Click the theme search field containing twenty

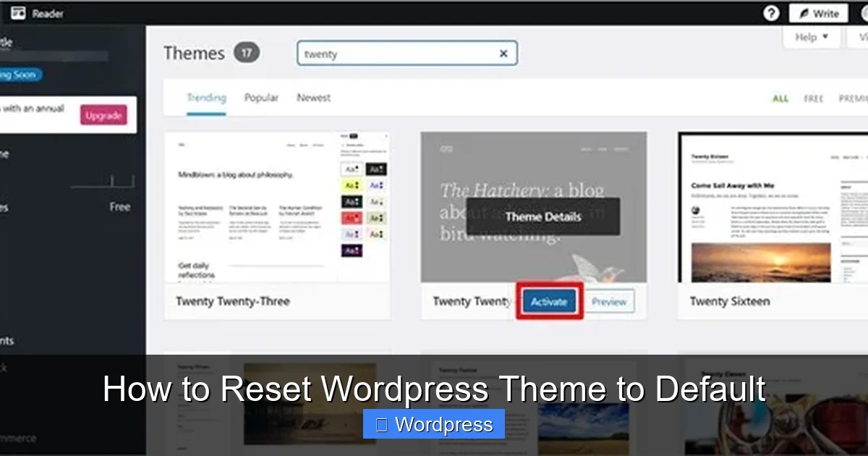(407, 54)
